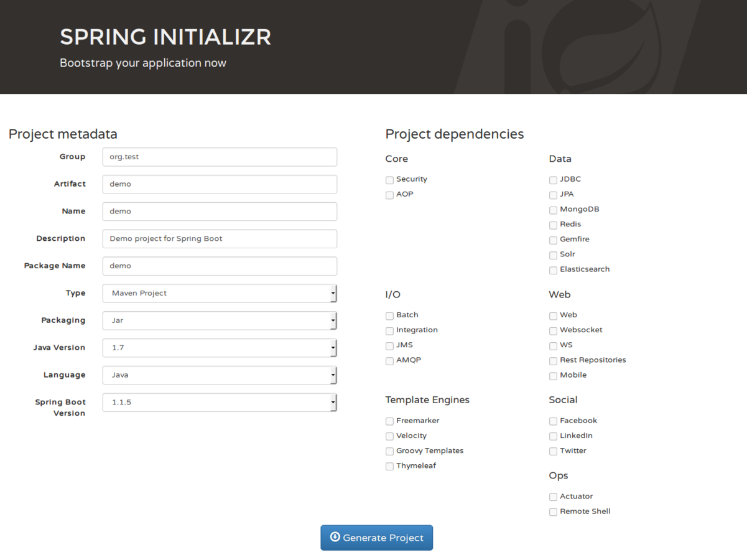Click the Core section heading
747x560 pixels.
(397, 159)
